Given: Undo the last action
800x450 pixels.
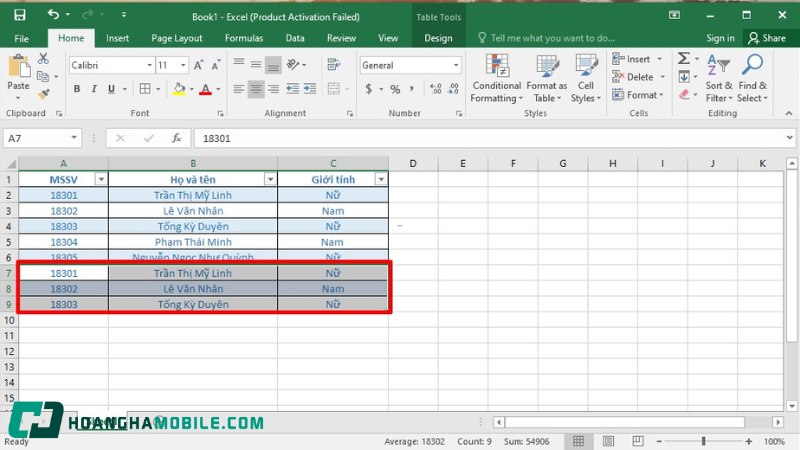Looking at the screenshot, I should (x=53, y=14).
